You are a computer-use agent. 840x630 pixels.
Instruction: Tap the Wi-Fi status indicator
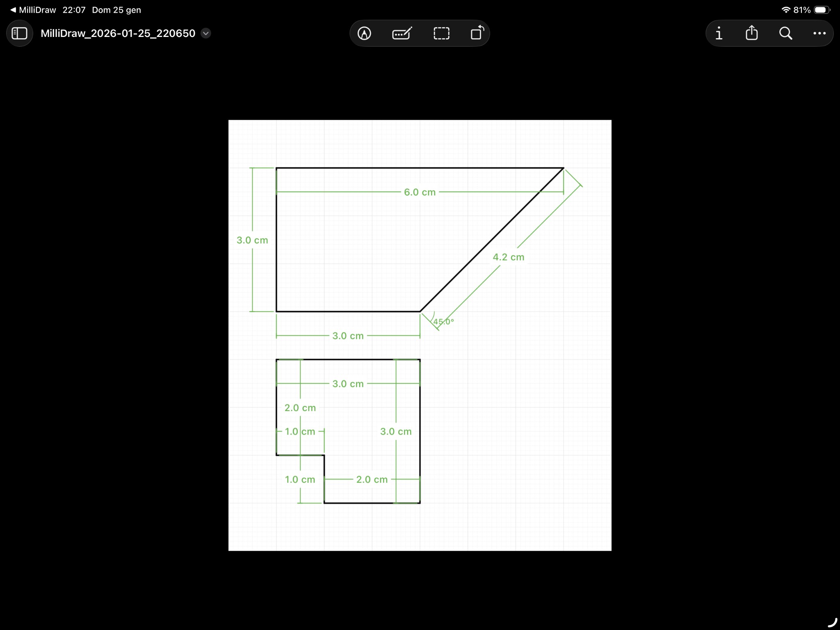tap(786, 9)
